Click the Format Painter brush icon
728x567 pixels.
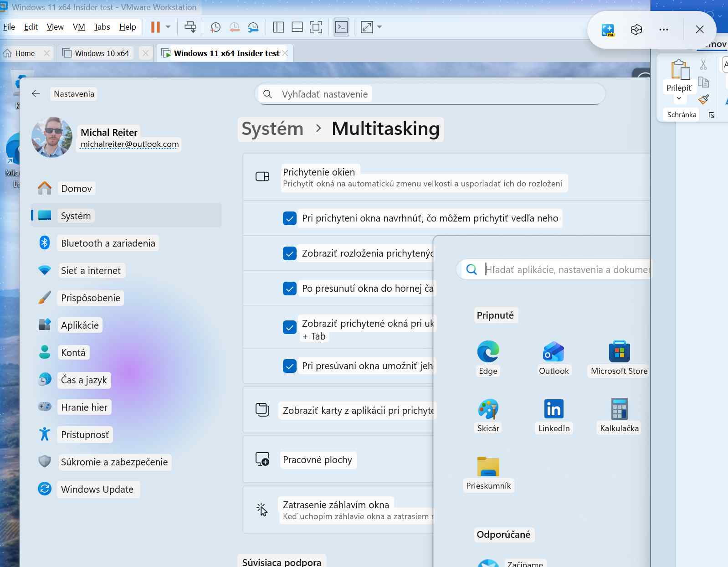pos(703,99)
